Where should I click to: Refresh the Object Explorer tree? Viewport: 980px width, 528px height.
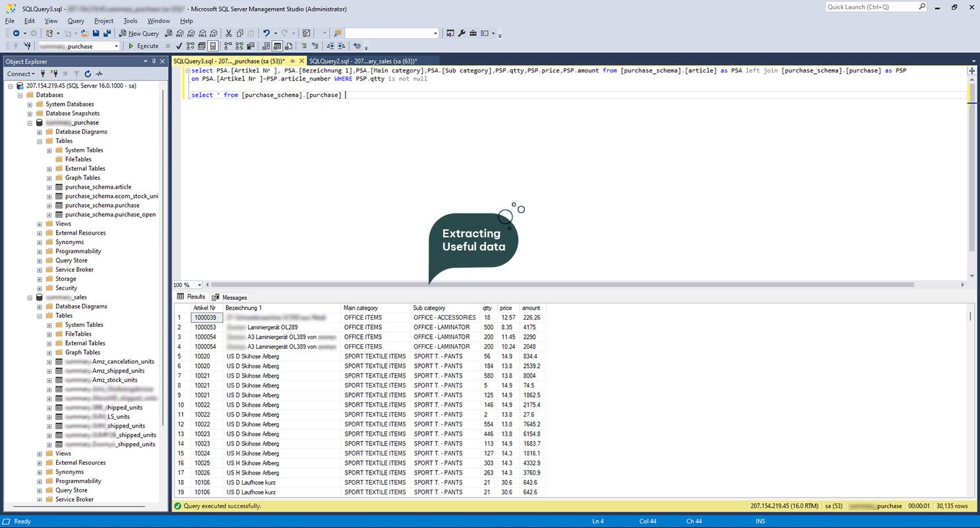coord(88,74)
